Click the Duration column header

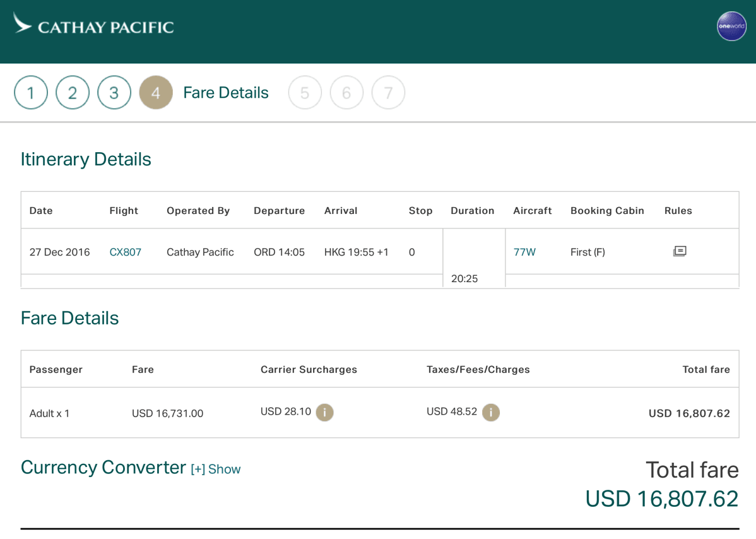pos(473,211)
